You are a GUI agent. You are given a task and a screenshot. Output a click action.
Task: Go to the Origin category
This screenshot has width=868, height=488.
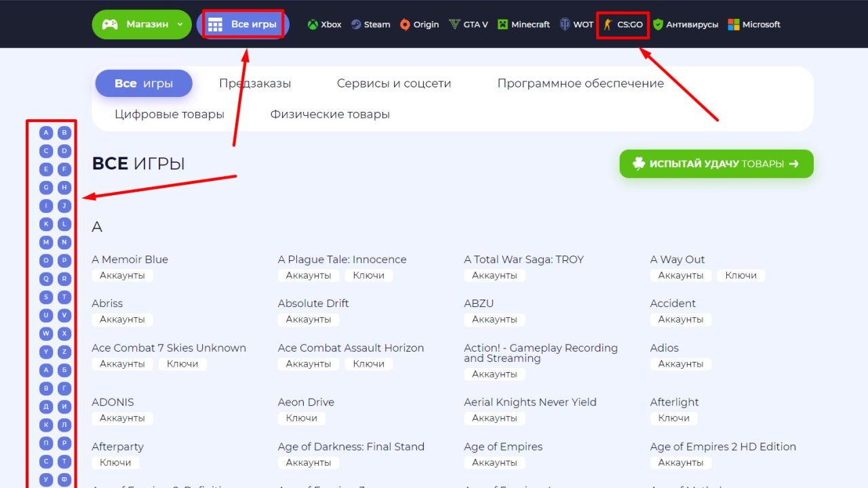(419, 24)
